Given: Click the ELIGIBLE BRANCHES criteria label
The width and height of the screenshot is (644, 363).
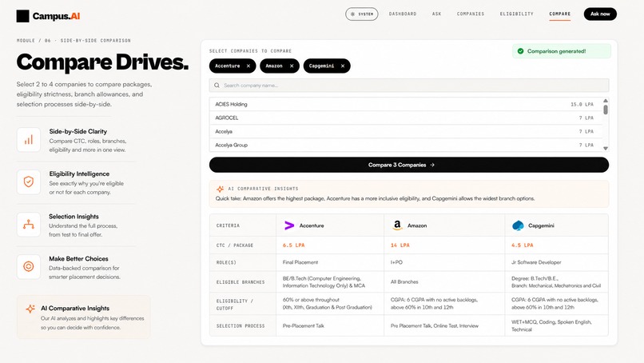Looking at the screenshot, I should pyautogui.click(x=241, y=282).
